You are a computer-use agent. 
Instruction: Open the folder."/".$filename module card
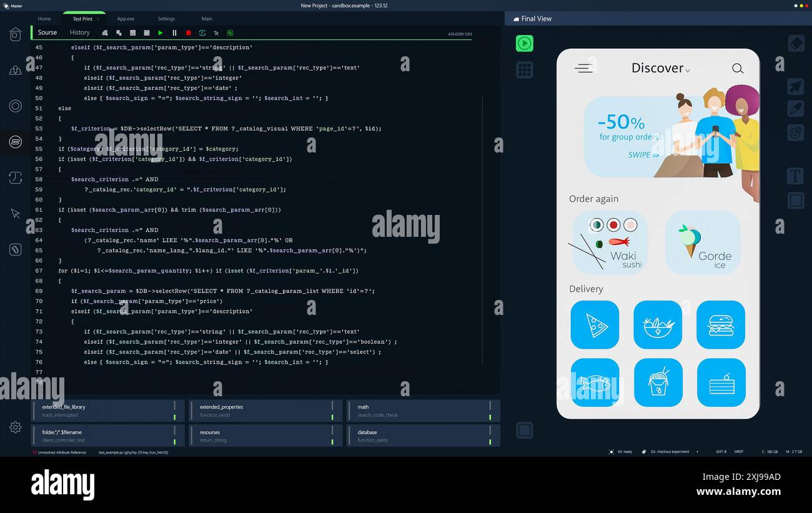[108, 436]
